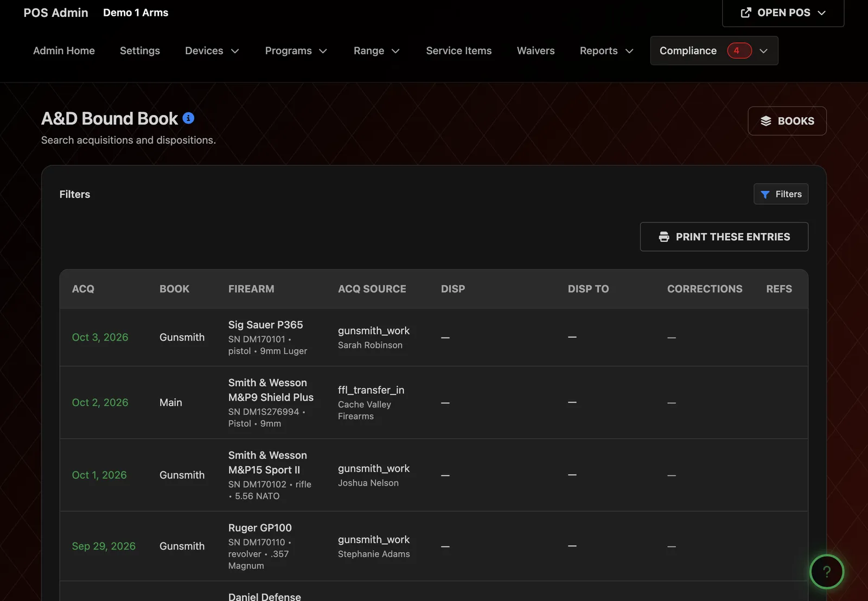Click Joshua Nelson acquisition source
Image resolution: width=868 pixels, height=601 pixels.
tap(368, 483)
